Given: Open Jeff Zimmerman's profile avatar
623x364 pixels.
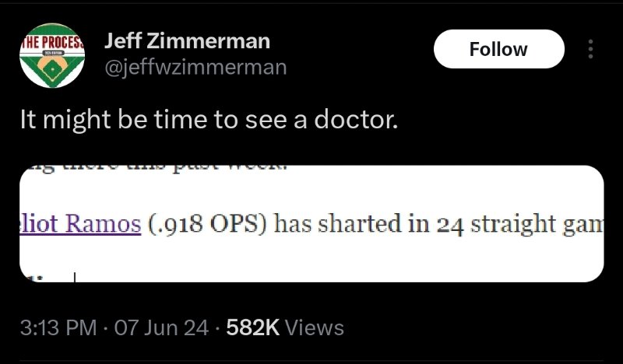Looking at the screenshot, I should tap(51, 55).
